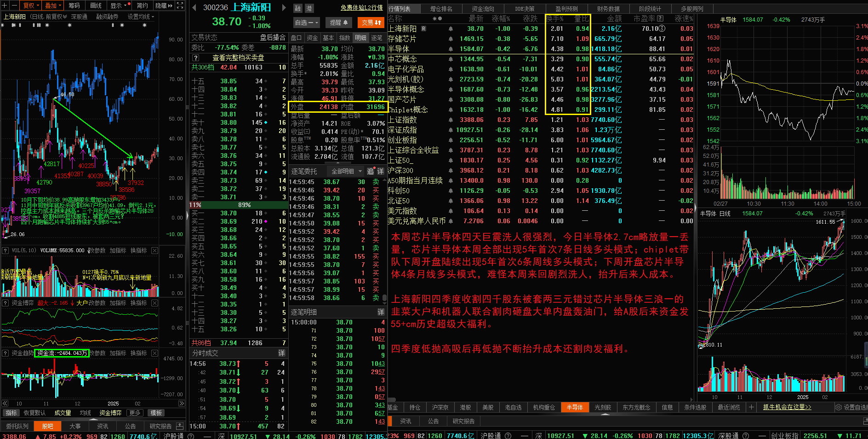Viewport: 868px width, 439px height.
Task: Open help icon for 资金趋势 indicator
Action: click(6, 353)
